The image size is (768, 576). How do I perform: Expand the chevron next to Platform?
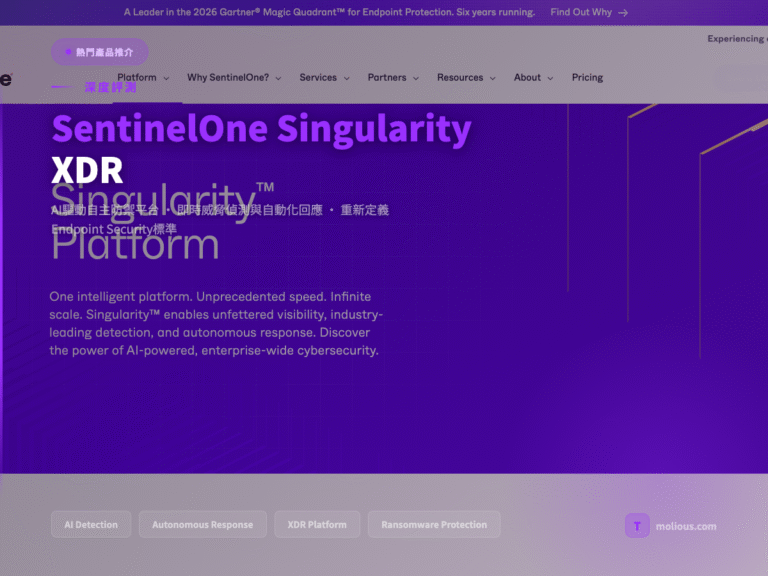[x=166, y=78]
